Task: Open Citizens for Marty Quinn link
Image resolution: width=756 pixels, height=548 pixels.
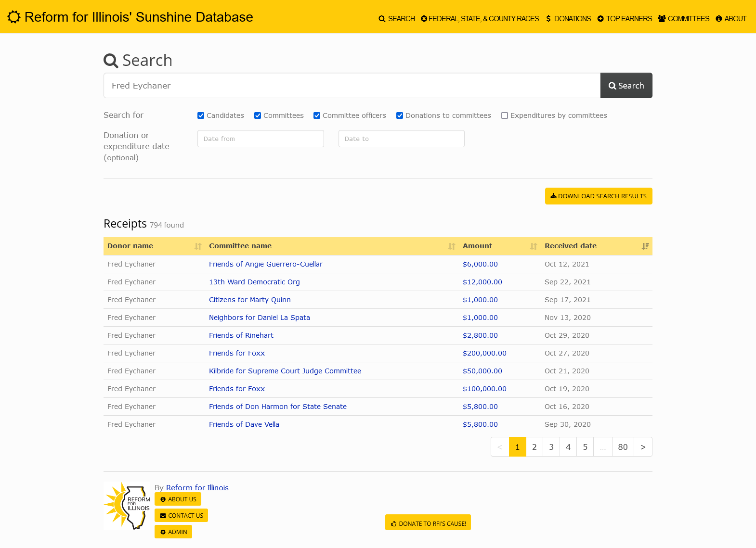Action: [x=250, y=300]
